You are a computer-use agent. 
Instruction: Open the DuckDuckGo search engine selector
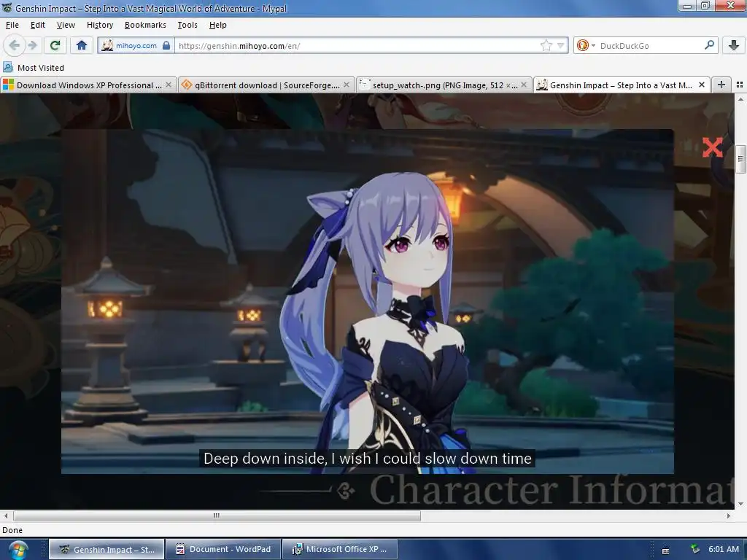(x=586, y=46)
